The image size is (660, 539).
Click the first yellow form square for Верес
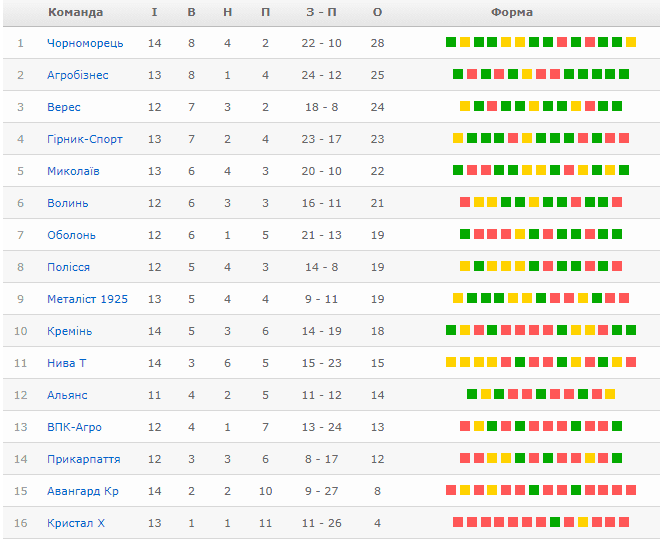tap(465, 106)
